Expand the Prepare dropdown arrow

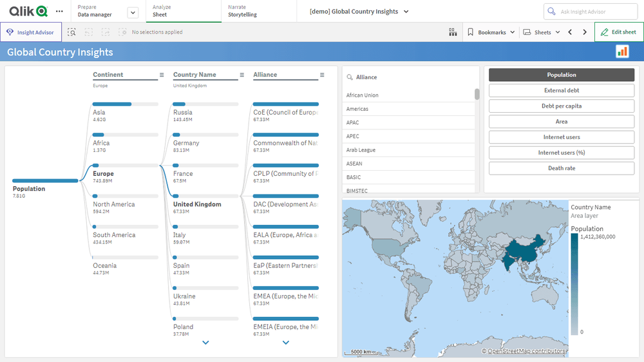coord(133,12)
